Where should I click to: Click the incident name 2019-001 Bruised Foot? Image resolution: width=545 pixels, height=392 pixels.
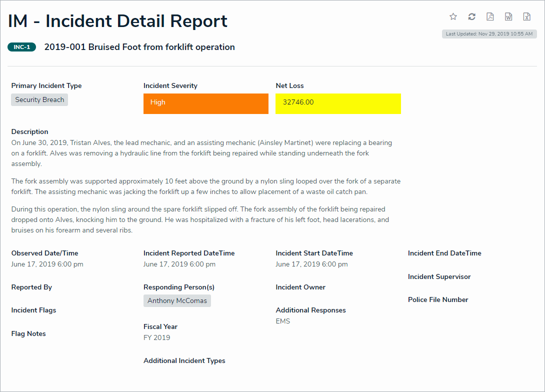[139, 47]
